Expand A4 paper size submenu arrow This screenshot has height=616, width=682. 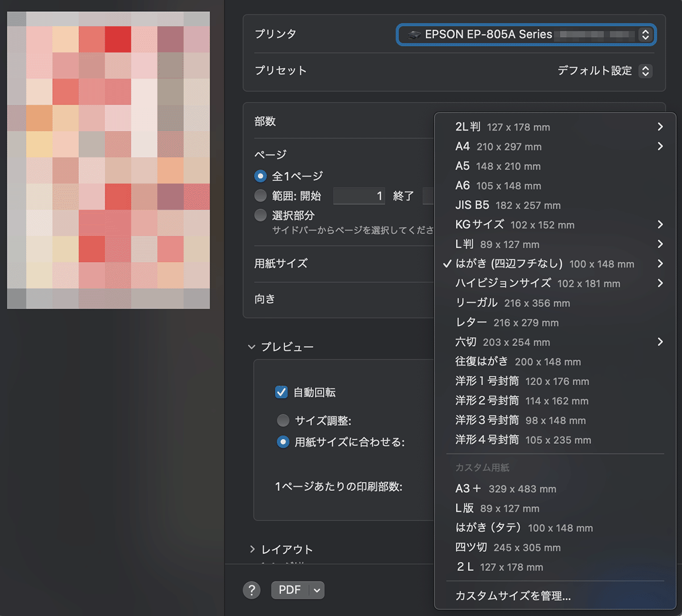click(660, 147)
